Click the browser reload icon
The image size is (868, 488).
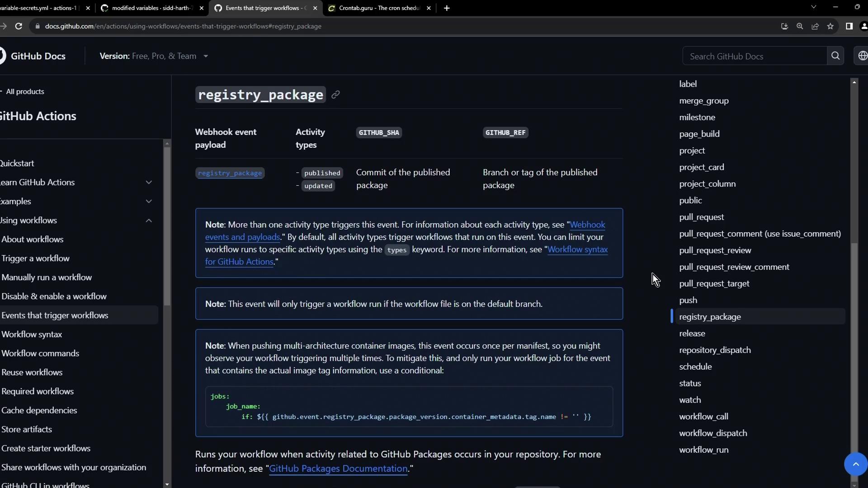click(x=19, y=26)
